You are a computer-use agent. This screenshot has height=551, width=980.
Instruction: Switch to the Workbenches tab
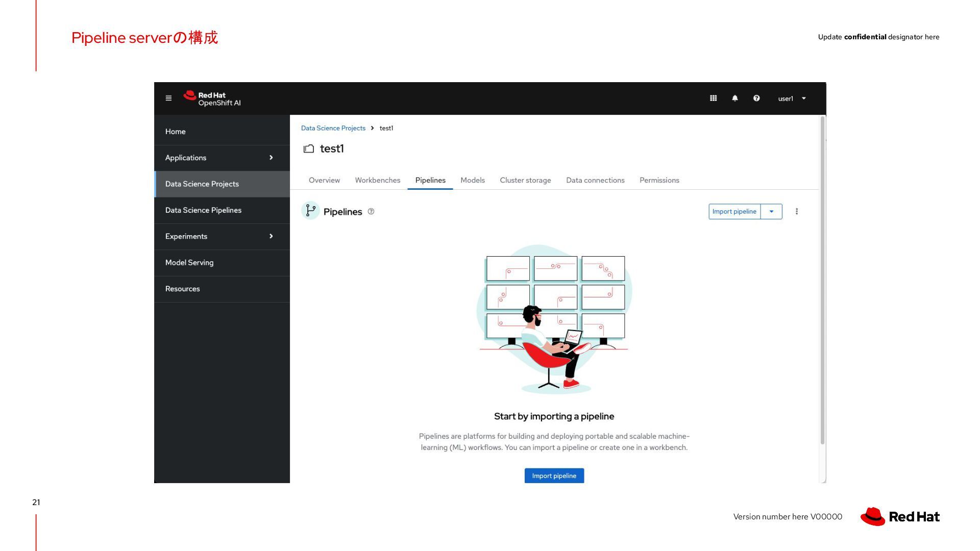(x=378, y=180)
